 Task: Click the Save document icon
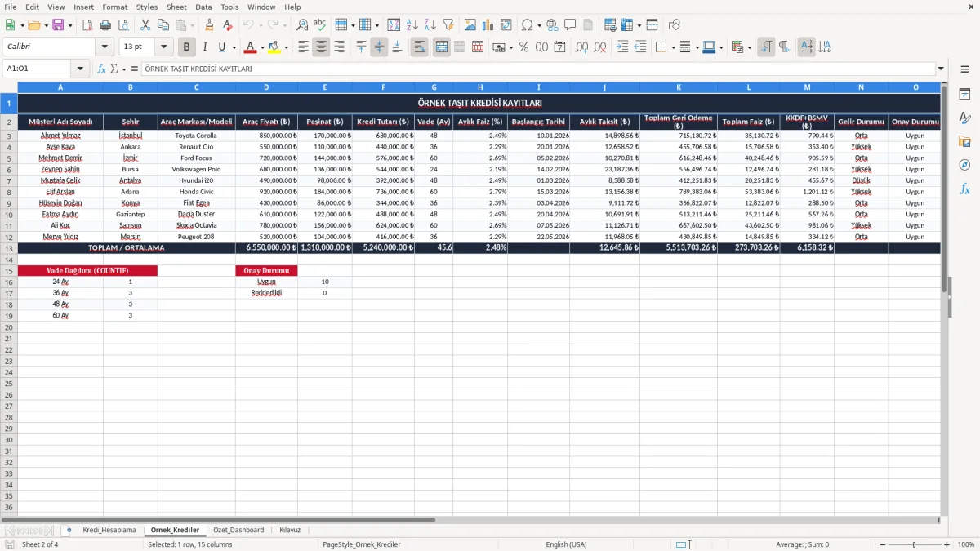(57, 25)
